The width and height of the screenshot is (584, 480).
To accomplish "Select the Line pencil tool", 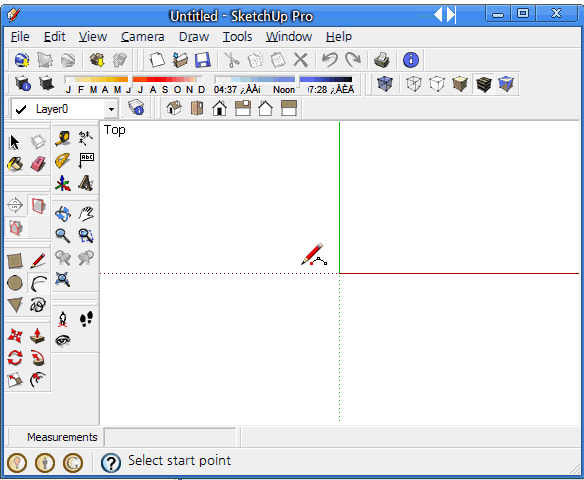I will (x=38, y=261).
